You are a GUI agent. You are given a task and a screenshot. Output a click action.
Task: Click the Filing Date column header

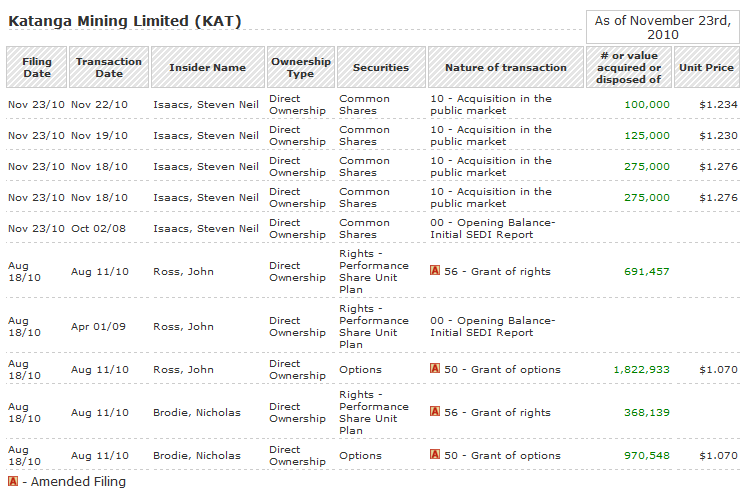[x=37, y=67]
